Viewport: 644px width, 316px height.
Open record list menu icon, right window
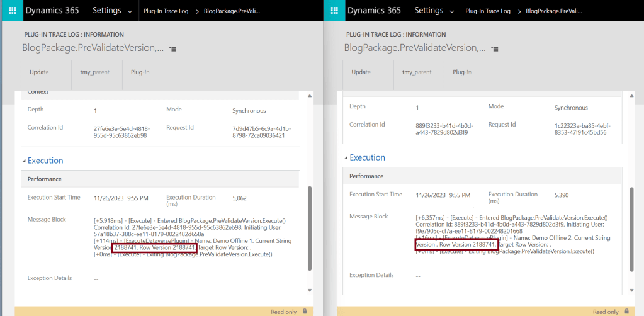coord(495,49)
